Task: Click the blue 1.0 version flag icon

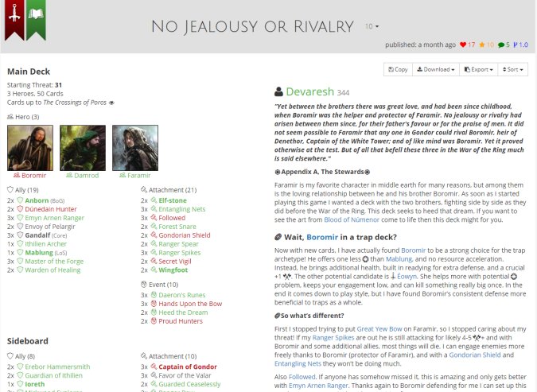Action: pyautogui.click(x=515, y=45)
